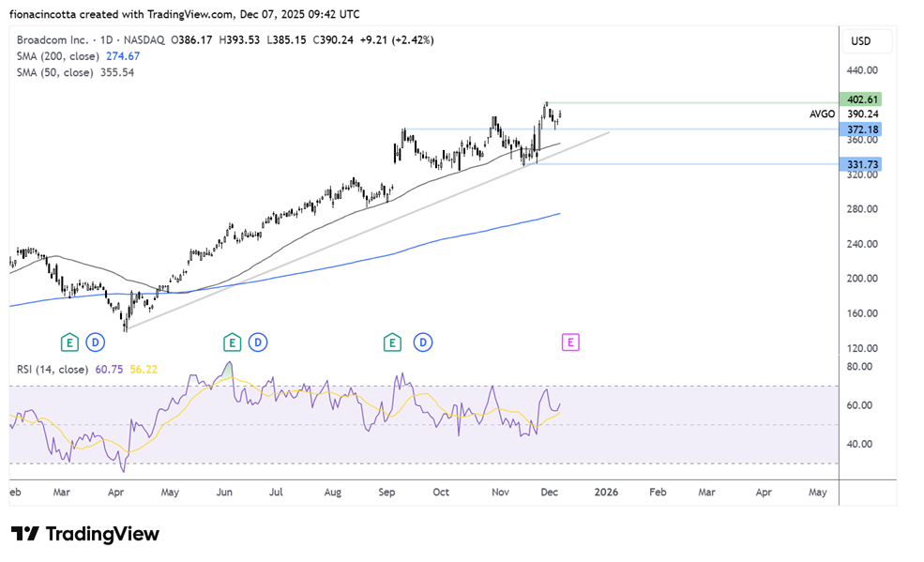Open the USD currency selector
This screenshot has width=924, height=562.
point(866,41)
